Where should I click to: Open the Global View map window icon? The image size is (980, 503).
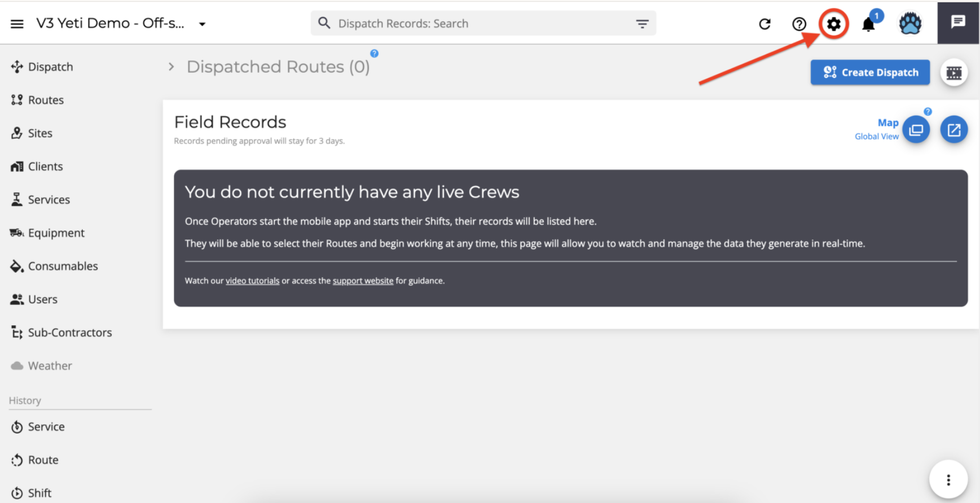[x=916, y=130]
